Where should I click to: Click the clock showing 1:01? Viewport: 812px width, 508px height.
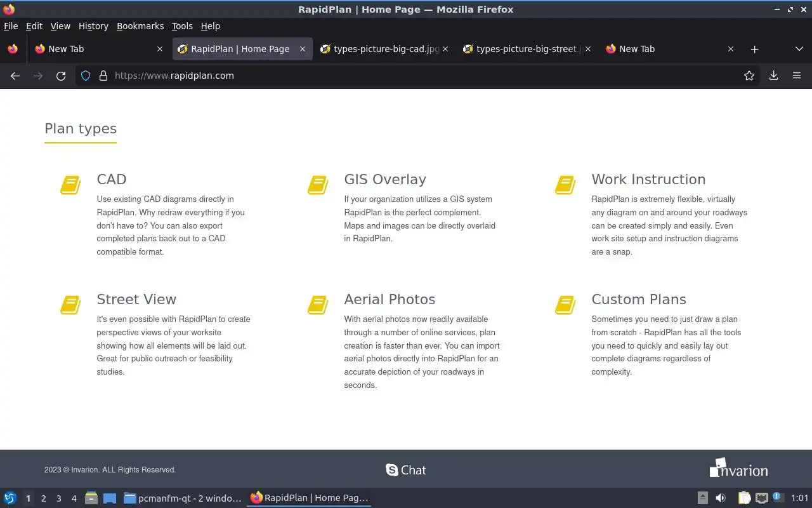coord(800,498)
